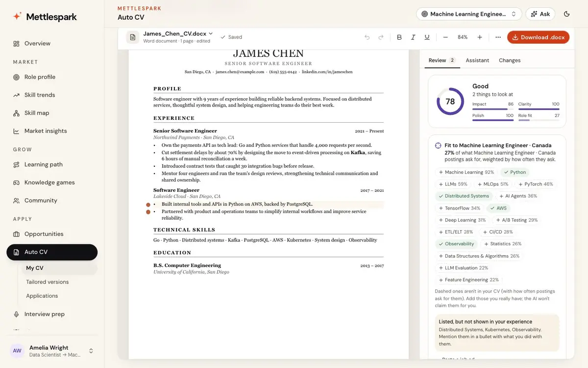Expand the Amelia Wright account menu
588x368 pixels.
(52, 351)
